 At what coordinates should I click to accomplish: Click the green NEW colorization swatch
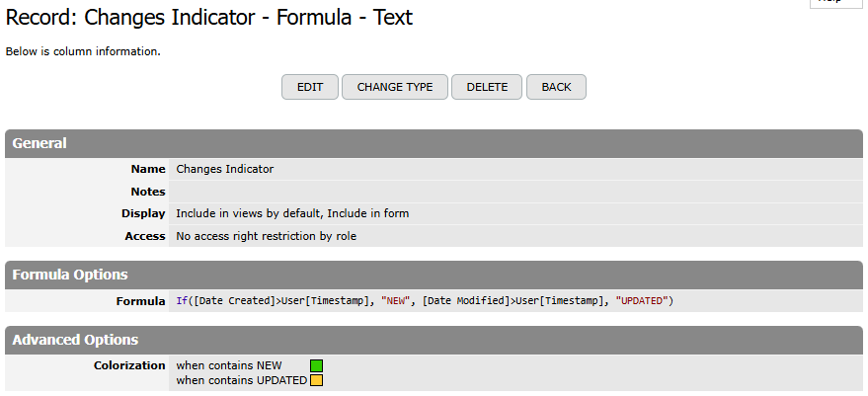coord(317,366)
